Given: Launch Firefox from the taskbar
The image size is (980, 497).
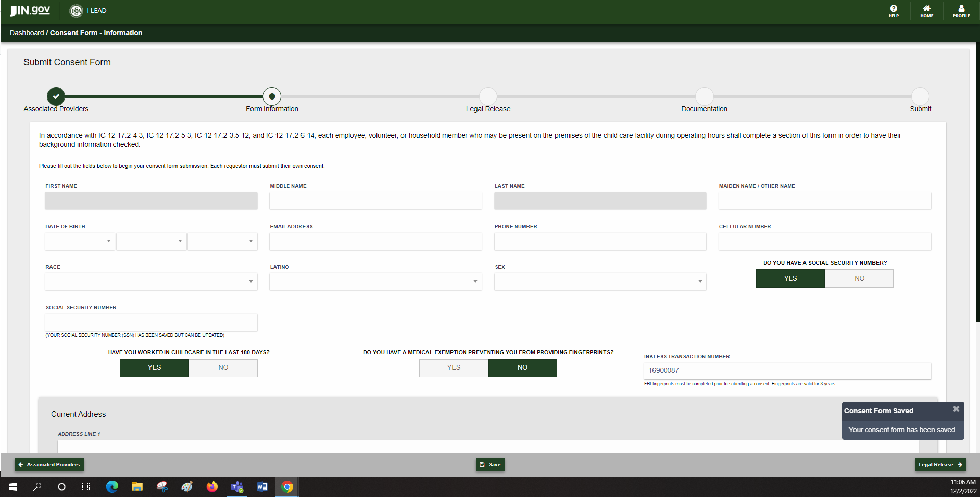Looking at the screenshot, I should coord(212,487).
